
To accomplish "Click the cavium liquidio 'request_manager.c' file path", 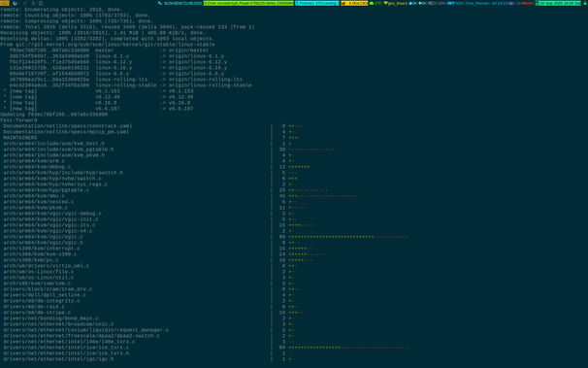I will pyautogui.click(x=86, y=330).
